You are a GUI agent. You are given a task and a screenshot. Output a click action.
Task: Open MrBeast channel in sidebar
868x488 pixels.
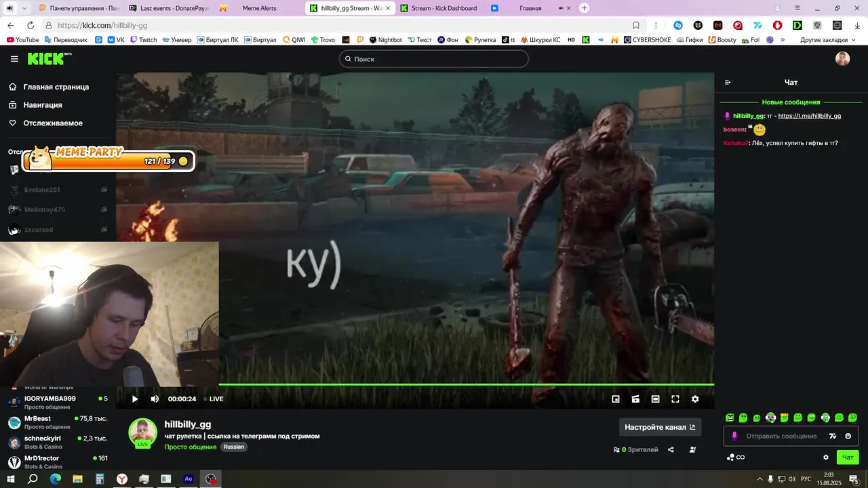(58, 422)
